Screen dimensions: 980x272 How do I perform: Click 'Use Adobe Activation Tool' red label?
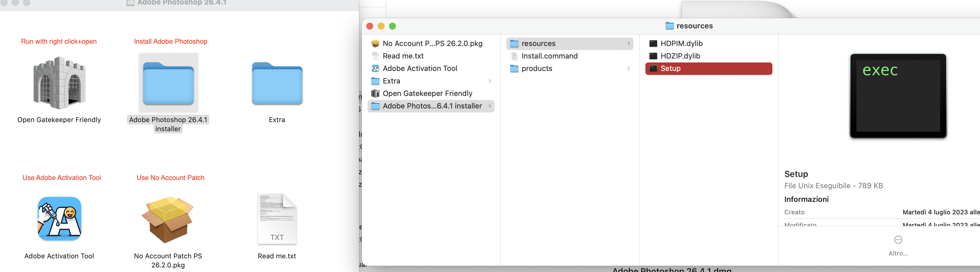click(x=62, y=178)
